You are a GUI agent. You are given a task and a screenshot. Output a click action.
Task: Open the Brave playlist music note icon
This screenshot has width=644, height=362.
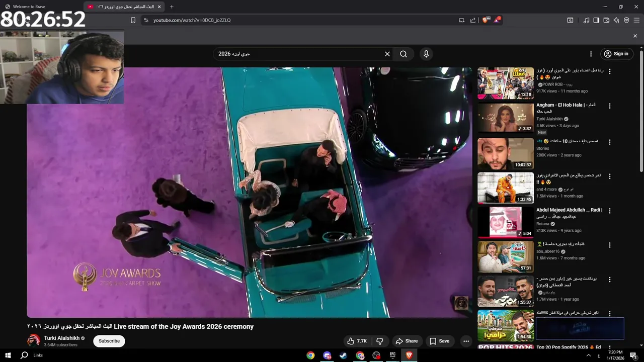click(586, 20)
